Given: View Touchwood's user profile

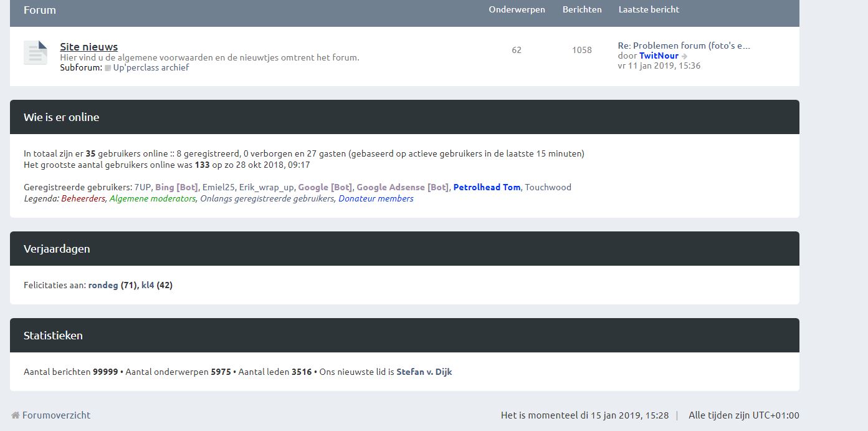Looking at the screenshot, I should pyautogui.click(x=548, y=187).
